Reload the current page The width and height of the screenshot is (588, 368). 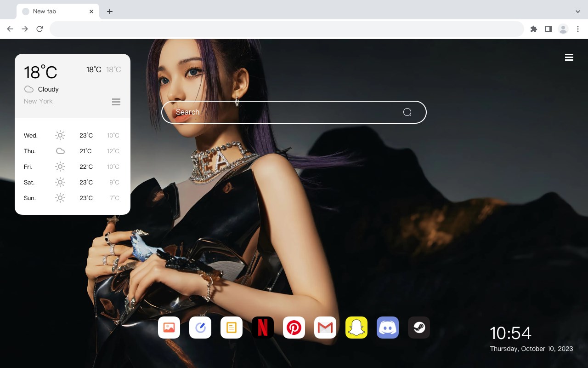tap(40, 29)
